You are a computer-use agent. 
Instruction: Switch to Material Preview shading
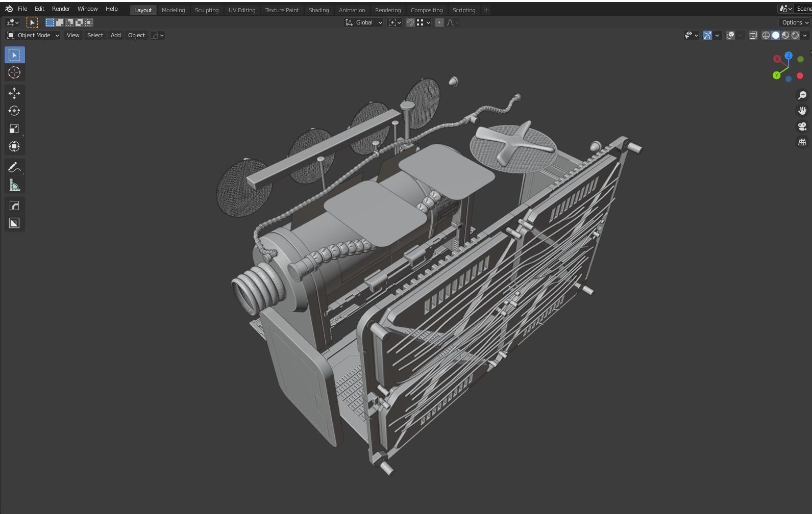click(x=785, y=35)
